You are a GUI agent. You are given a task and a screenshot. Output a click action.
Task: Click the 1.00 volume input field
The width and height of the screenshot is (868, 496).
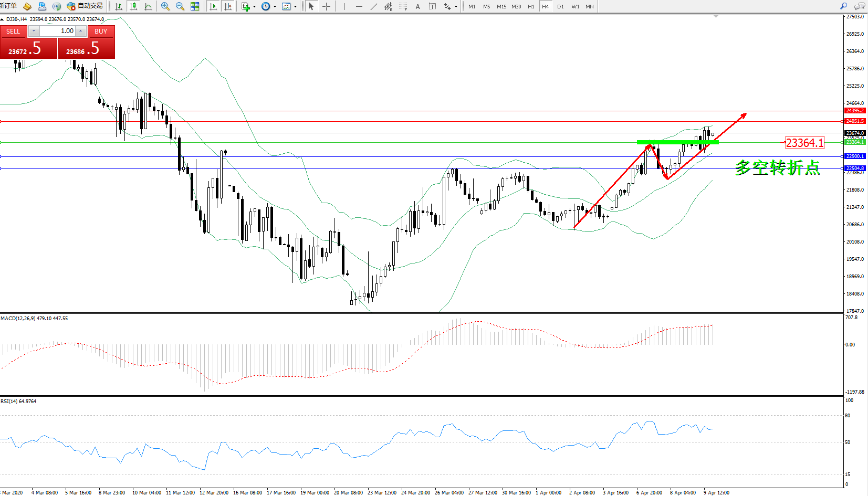58,31
